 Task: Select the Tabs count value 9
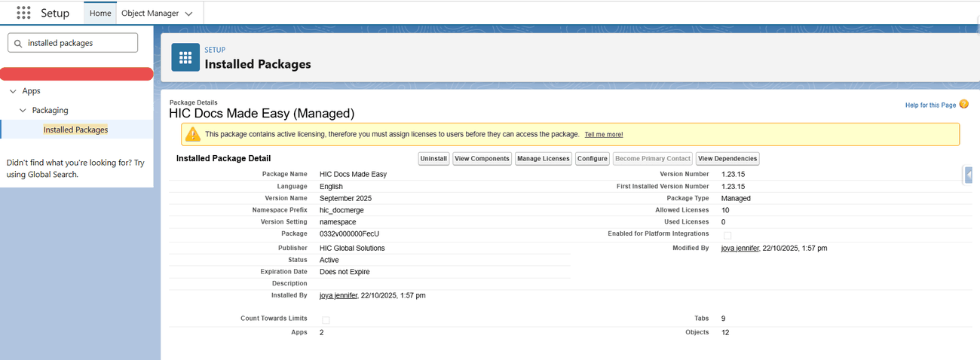[x=724, y=319]
